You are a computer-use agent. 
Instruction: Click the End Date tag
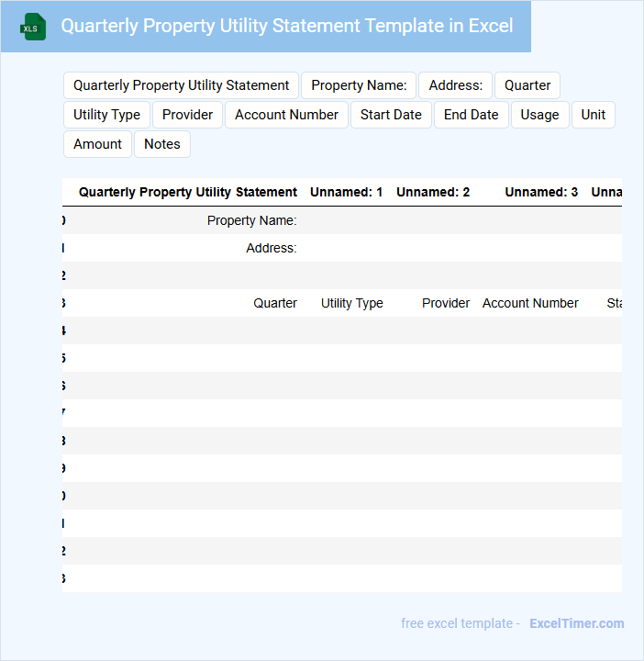coord(471,115)
